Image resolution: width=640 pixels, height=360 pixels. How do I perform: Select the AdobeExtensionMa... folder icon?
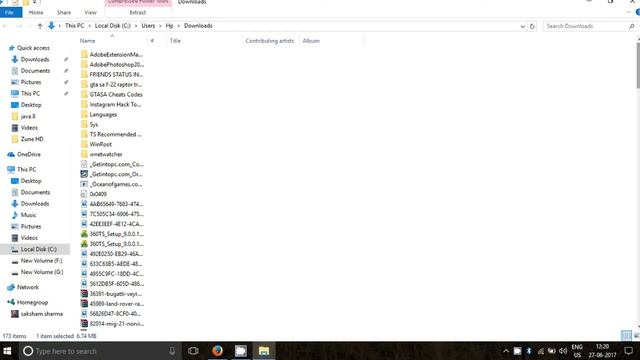click(x=84, y=54)
